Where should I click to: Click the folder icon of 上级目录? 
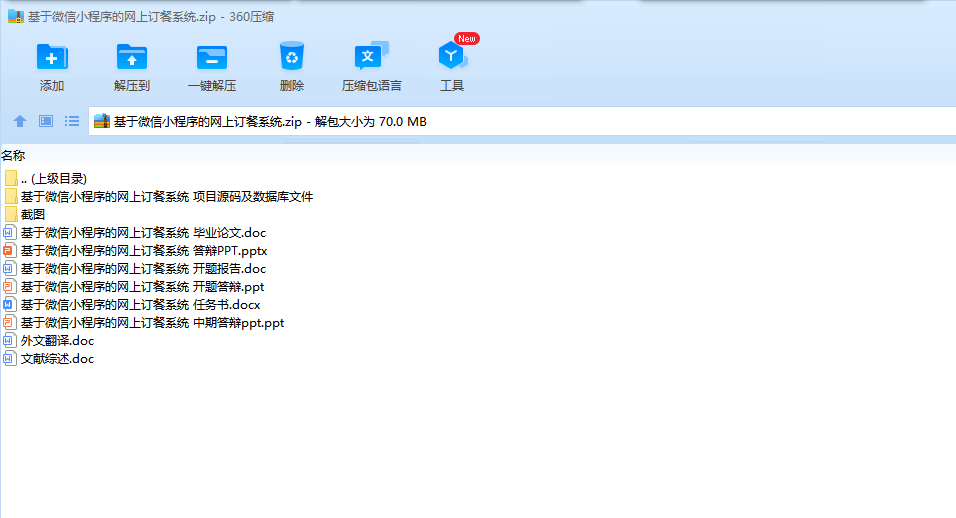(x=11, y=179)
